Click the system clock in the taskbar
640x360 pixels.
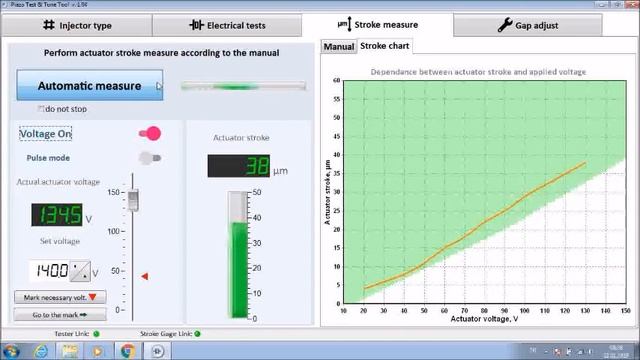click(x=616, y=351)
